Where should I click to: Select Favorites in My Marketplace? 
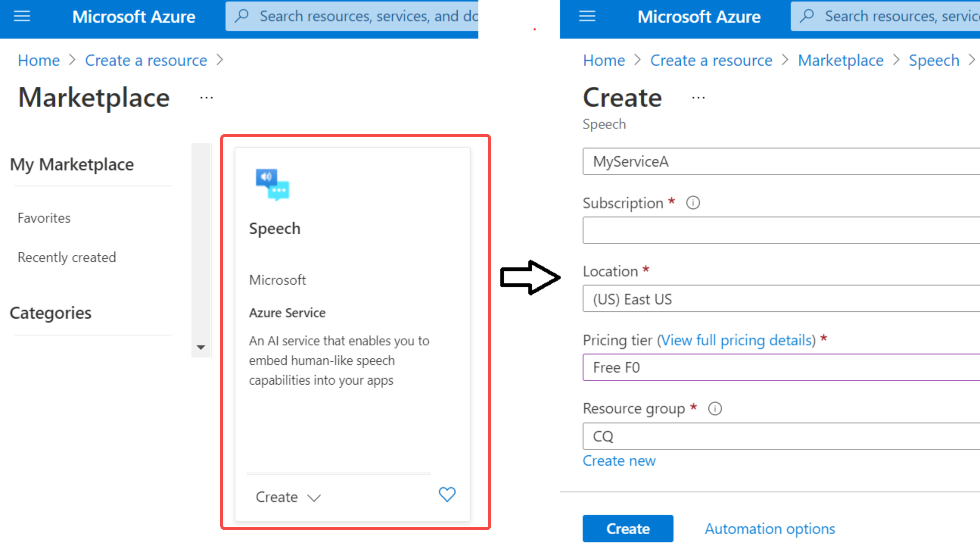coord(44,218)
